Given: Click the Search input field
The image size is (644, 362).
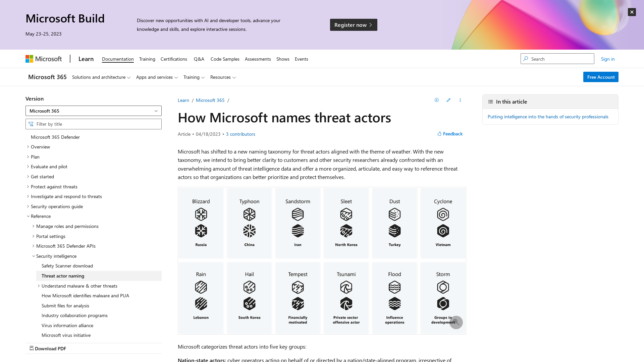Looking at the screenshot, I should point(557,59).
